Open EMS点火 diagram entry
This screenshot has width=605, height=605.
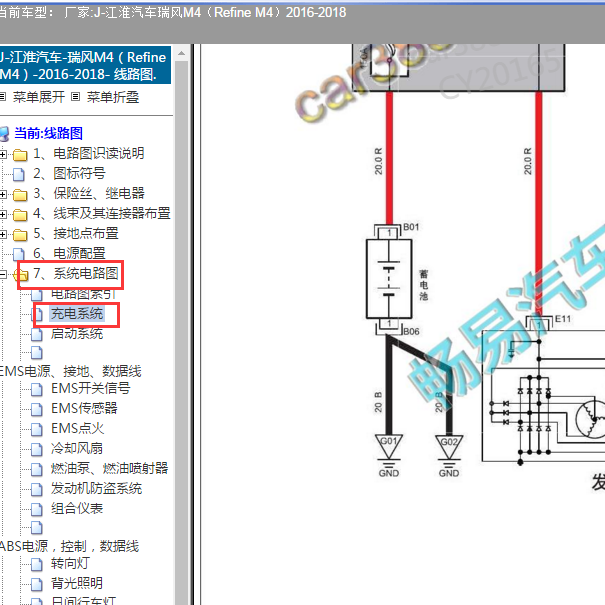[78, 428]
